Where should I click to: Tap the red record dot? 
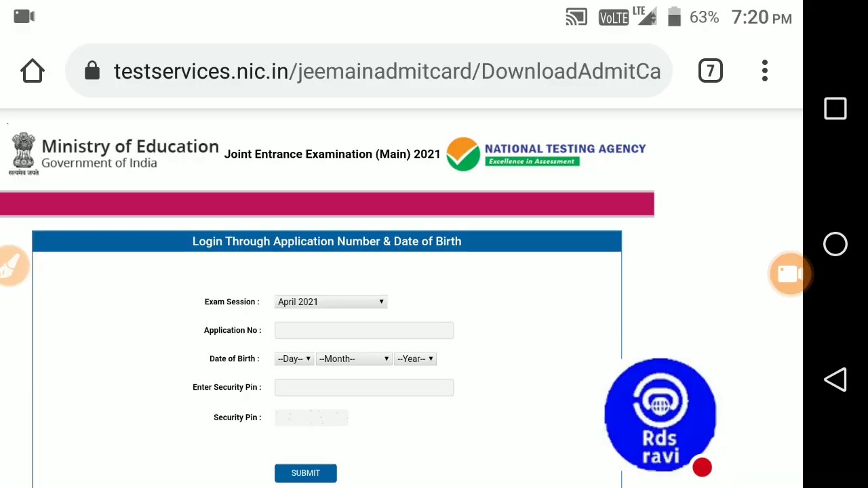pyautogui.click(x=702, y=467)
